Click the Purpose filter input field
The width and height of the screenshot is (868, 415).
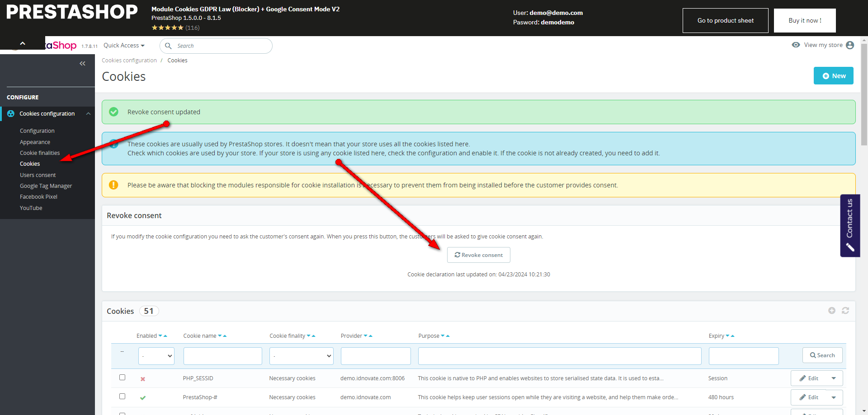point(559,356)
